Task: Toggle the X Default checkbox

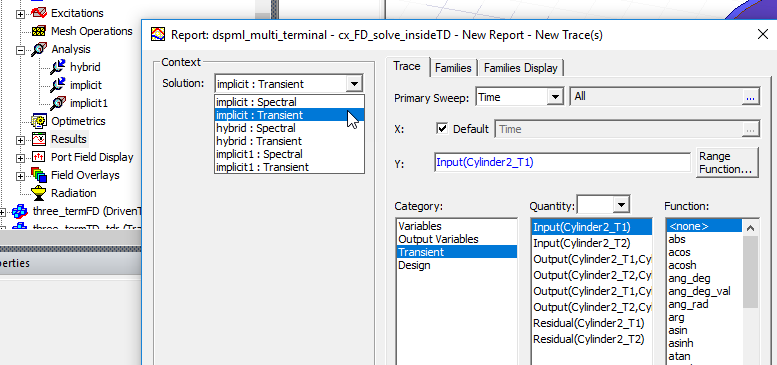Action: pos(442,129)
